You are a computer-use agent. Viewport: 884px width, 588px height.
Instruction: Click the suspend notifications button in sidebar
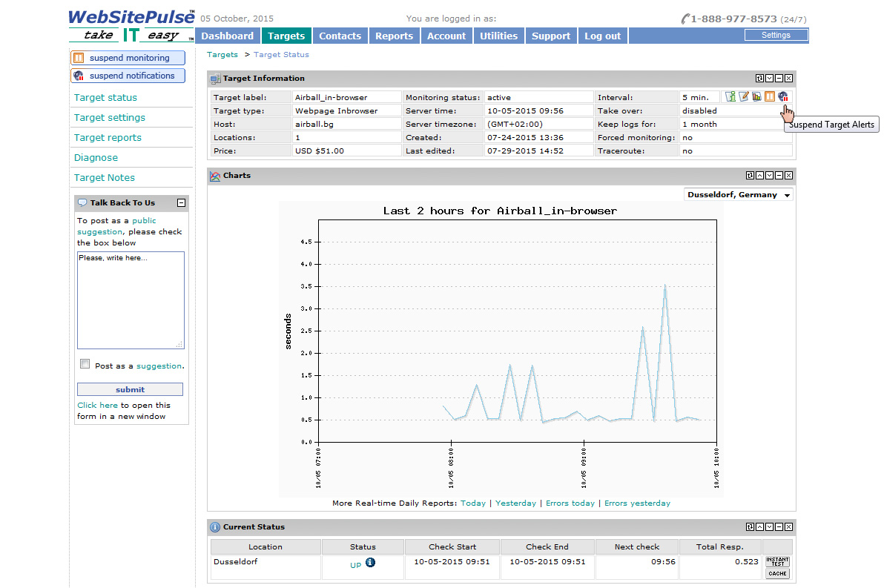point(128,76)
